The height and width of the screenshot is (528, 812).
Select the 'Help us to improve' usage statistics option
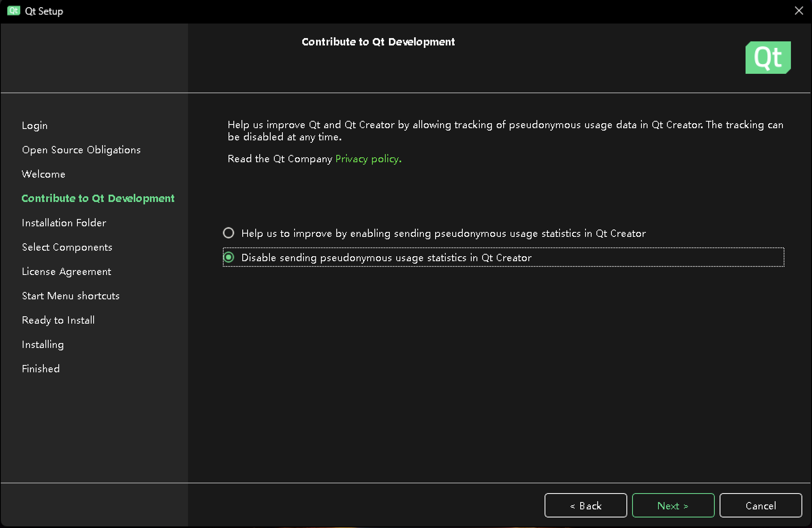229,233
